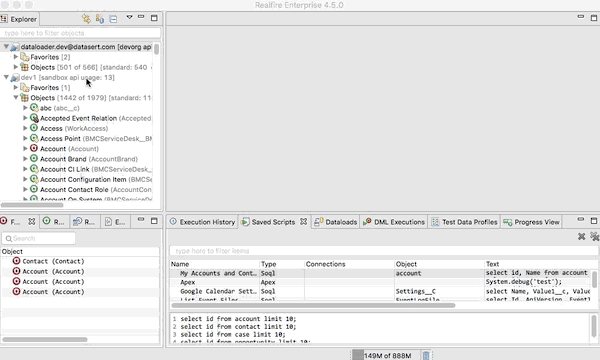This screenshot has height=360, width=600.
Task: Open the Dataloads tab
Action: pyautogui.click(x=336, y=222)
